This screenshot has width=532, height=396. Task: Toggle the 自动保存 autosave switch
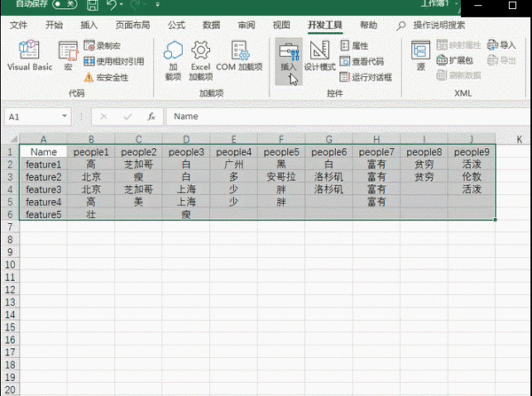click(65, 4)
